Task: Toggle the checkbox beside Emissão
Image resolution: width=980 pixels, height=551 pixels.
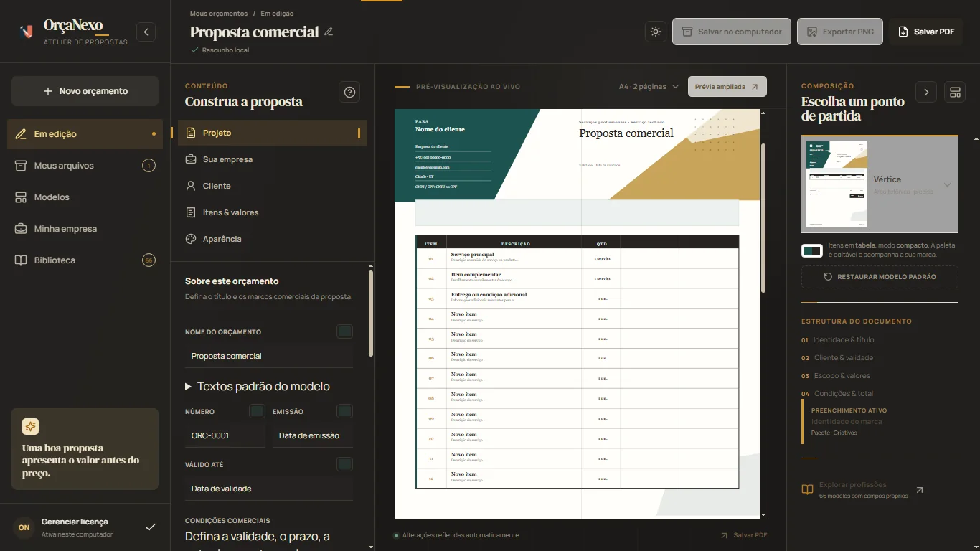Action: (x=344, y=411)
